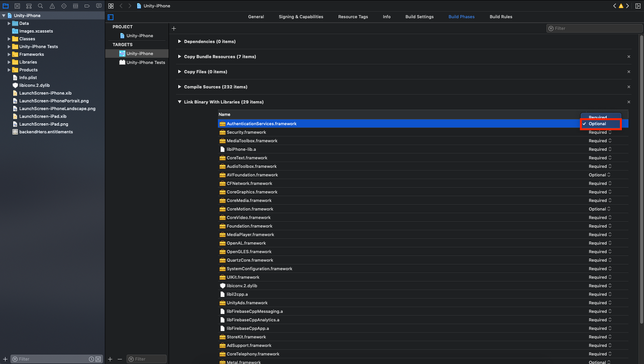Switch to the General tab
Viewport: 644px width, 364px height.
[x=256, y=17]
